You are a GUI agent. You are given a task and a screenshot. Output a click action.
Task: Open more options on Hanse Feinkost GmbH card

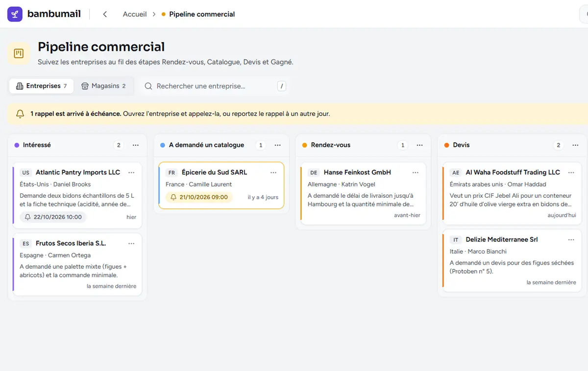tap(416, 172)
